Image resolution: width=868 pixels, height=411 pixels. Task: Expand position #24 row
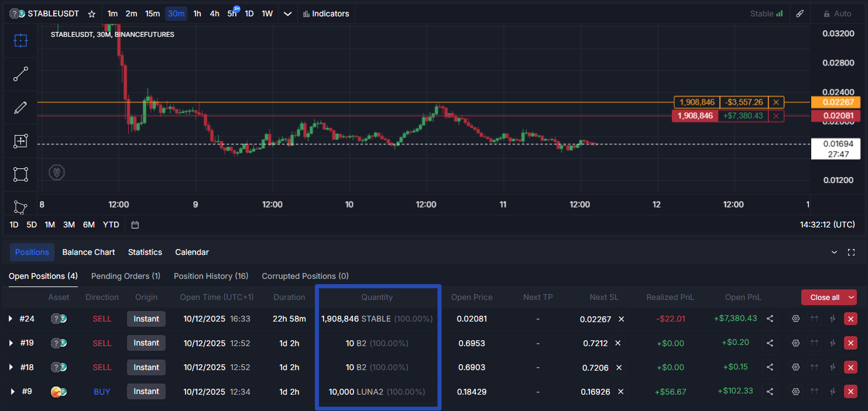(11, 319)
